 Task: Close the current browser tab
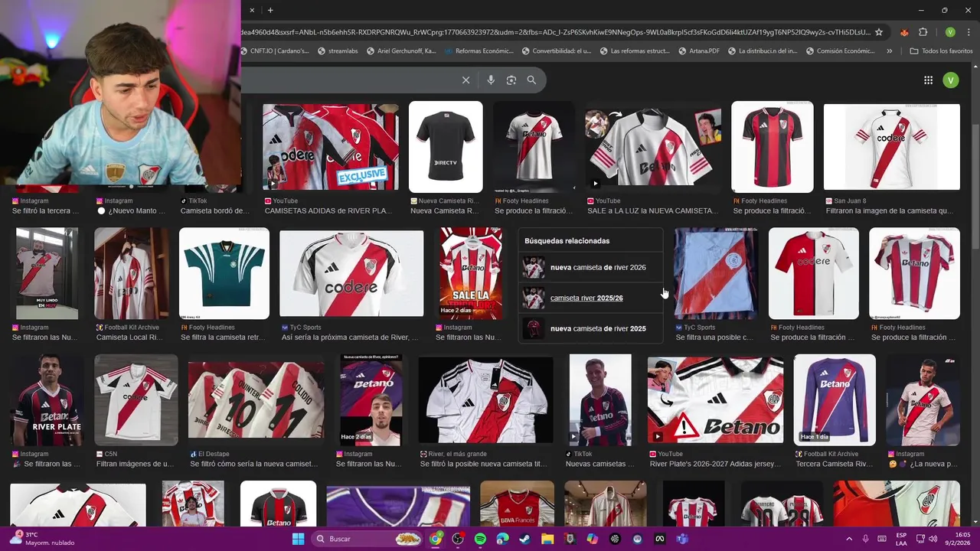pyautogui.click(x=253, y=10)
